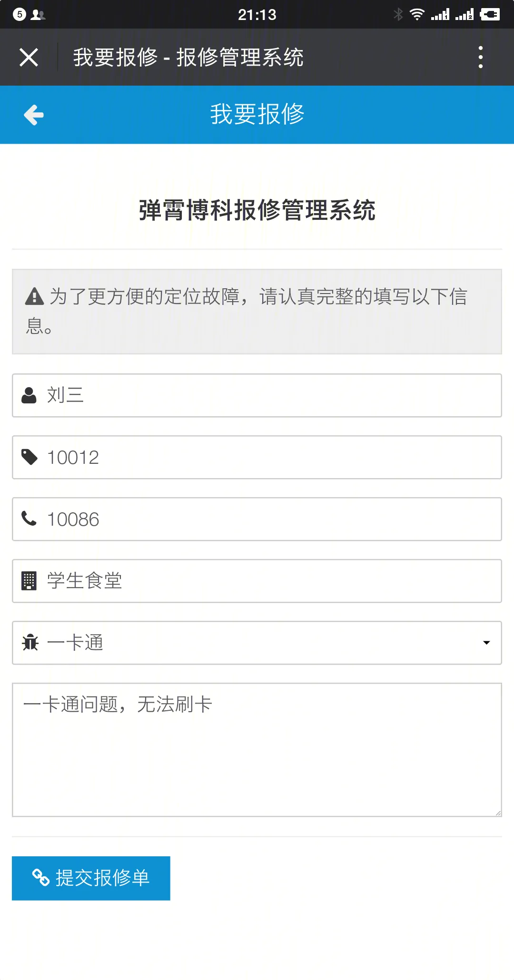Submit the form with 提交报修单 button
The image size is (514, 980).
[91, 878]
